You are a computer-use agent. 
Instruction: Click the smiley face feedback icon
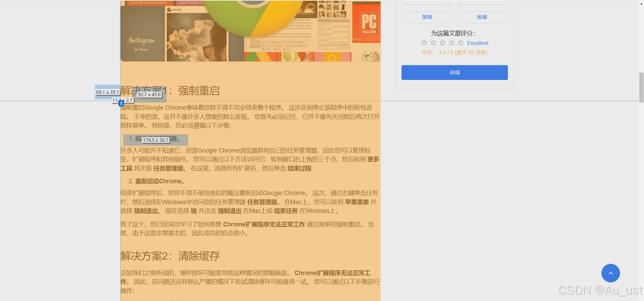tap(449, 5)
